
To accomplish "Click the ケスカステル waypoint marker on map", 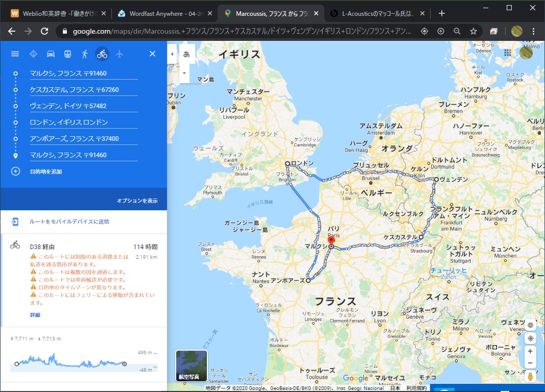I will coord(421,237).
